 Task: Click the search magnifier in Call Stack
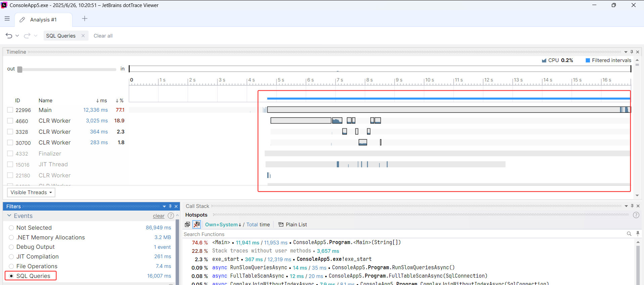pyautogui.click(x=629, y=234)
